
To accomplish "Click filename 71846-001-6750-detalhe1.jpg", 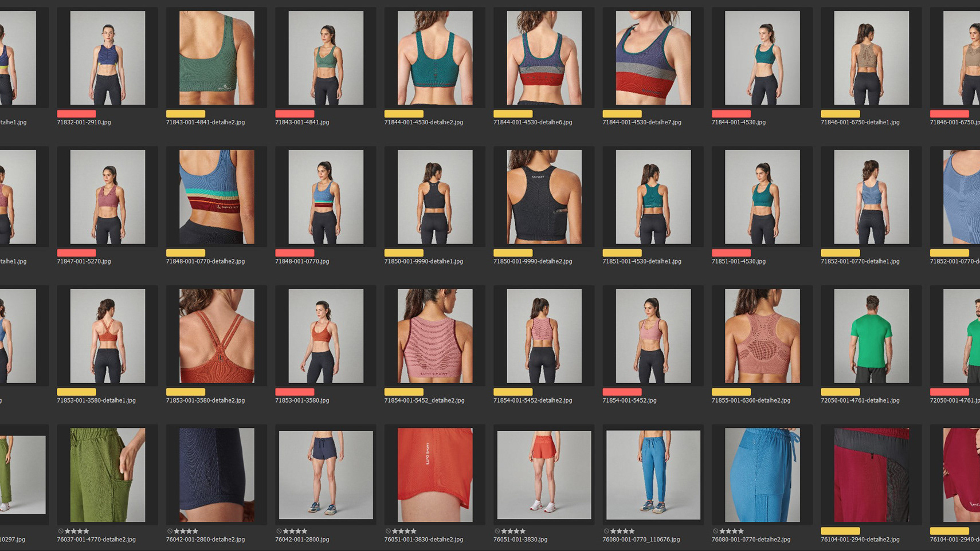I will coord(860,123).
